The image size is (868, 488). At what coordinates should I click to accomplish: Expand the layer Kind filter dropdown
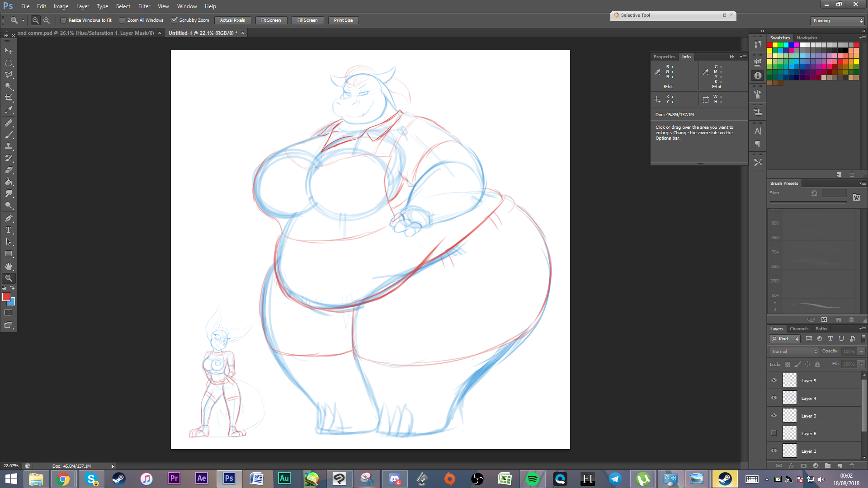[785, 339]
